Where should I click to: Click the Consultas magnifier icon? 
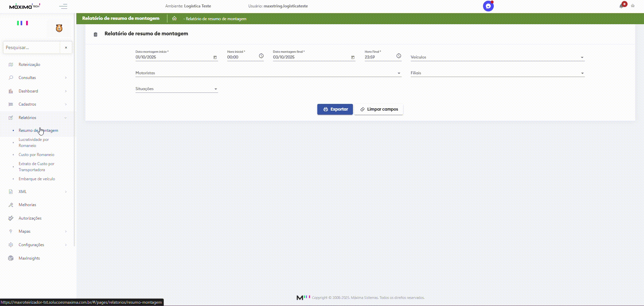pos(11,78)
